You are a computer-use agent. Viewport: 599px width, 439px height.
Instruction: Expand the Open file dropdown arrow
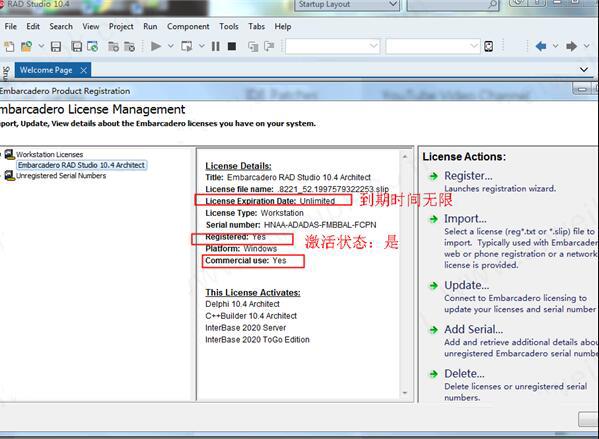click(41, 46)
